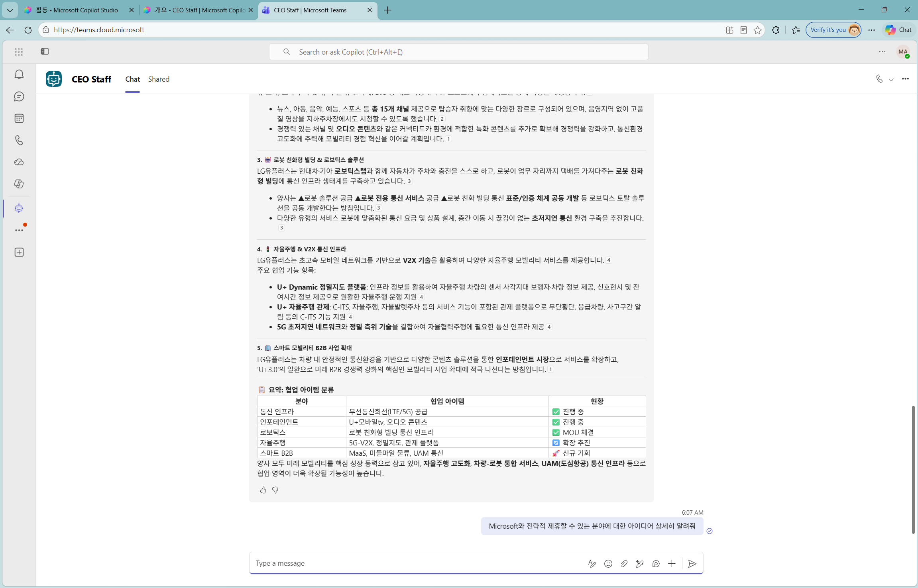Open the Calendar in Teams sidebar
918x588 pixels.
19,118
